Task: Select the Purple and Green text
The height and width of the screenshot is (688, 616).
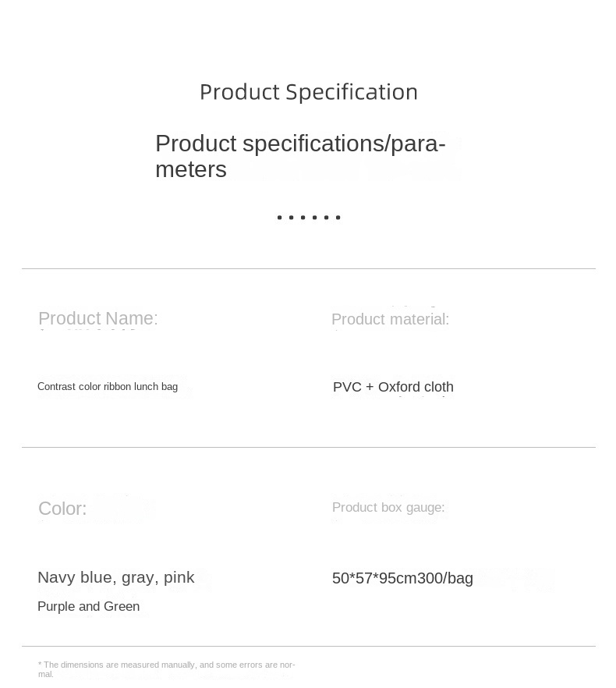Action: click(89, 606)
